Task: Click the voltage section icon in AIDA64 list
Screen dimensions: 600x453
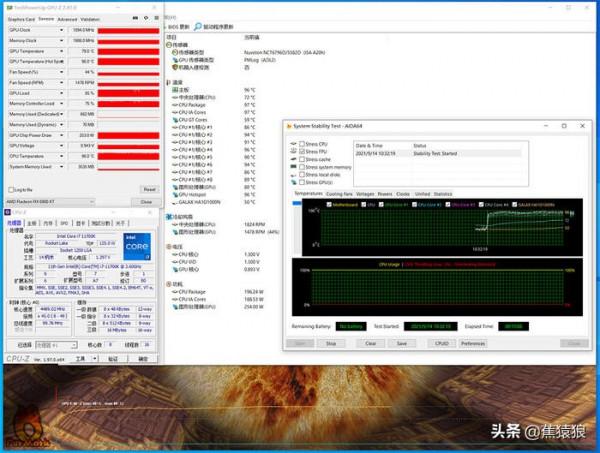Action: click(x=169, y=247)
